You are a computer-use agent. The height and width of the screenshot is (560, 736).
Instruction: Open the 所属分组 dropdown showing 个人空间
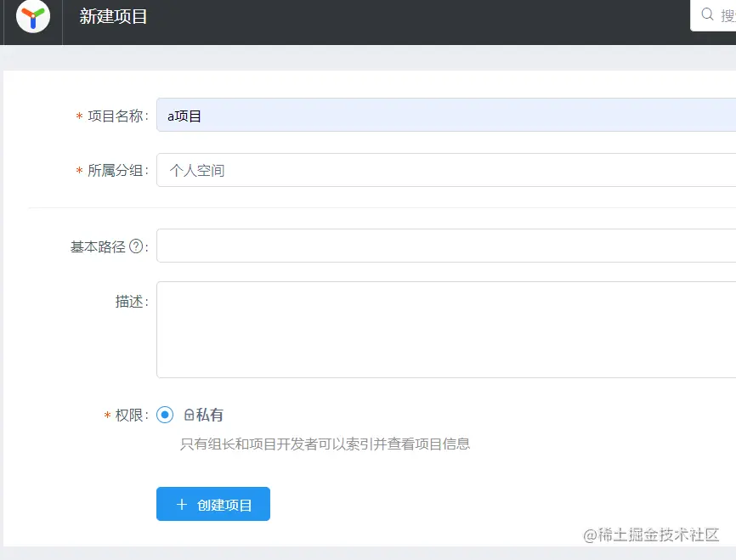(x=446, y=170)
